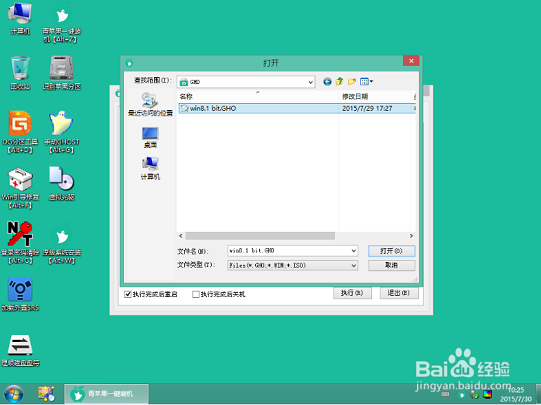Open the Windows Start orb
The height and width of the screenshot is (405, 541).
[13, 394]
